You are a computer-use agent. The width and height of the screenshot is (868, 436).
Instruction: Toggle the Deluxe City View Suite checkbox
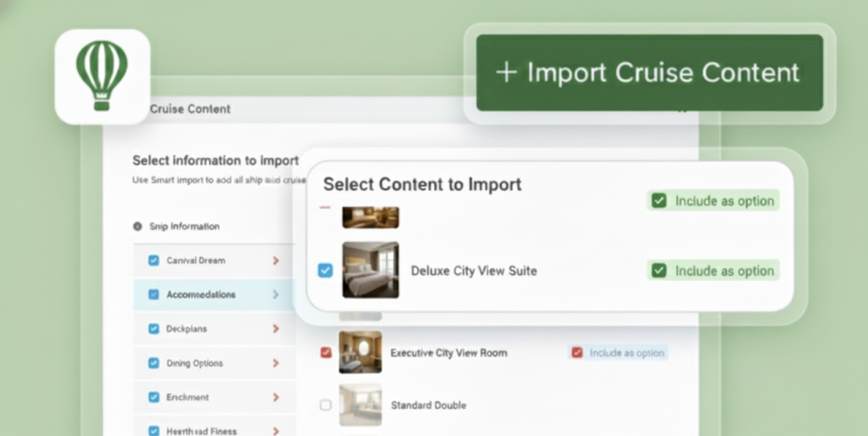[x=325, y=271]
